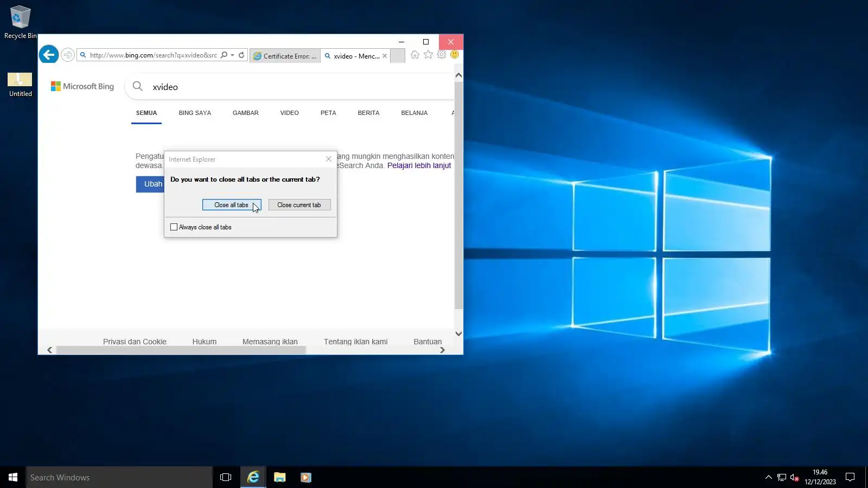Open the Home page icon
The image size is (868, 488).
[415, 55]
